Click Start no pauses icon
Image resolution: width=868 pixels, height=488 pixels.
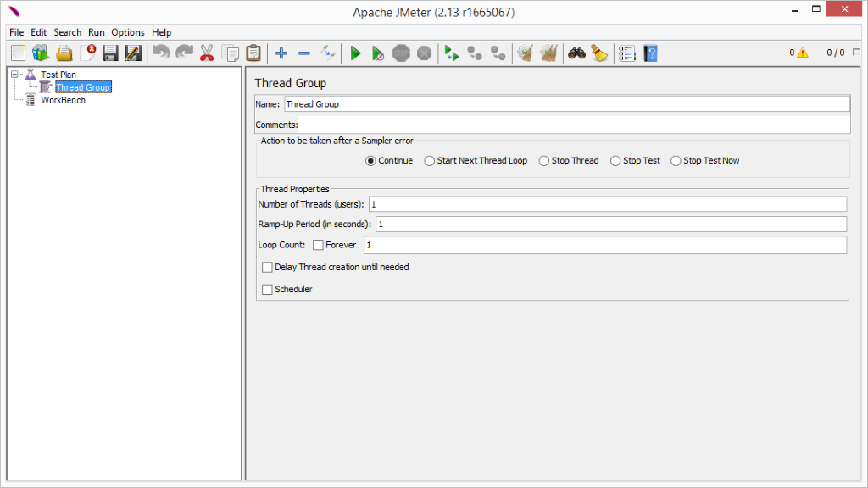point(378,53)
